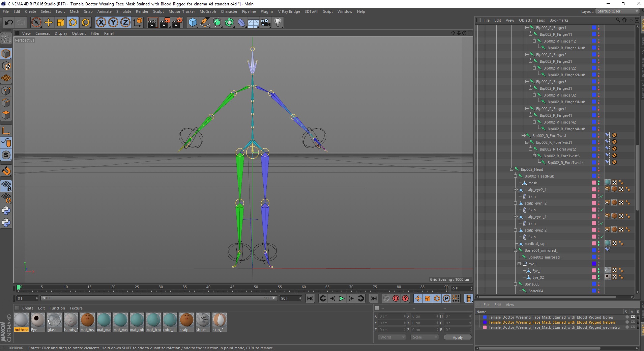
Task: Activate the Move tool
Action: [49, 23]
